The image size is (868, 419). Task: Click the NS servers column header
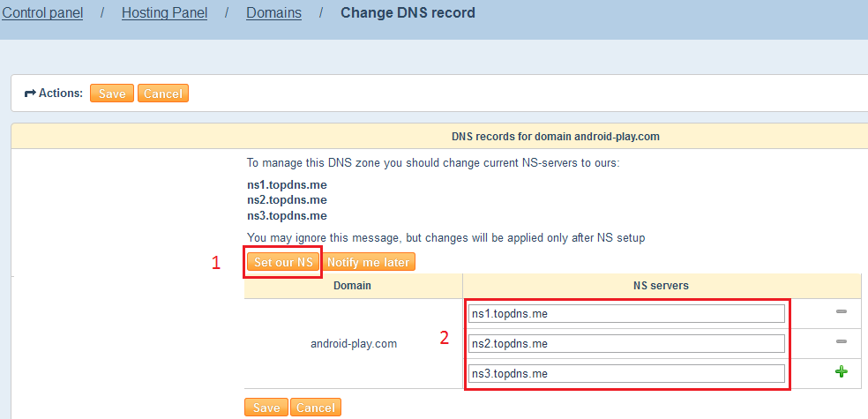(662, 286)
